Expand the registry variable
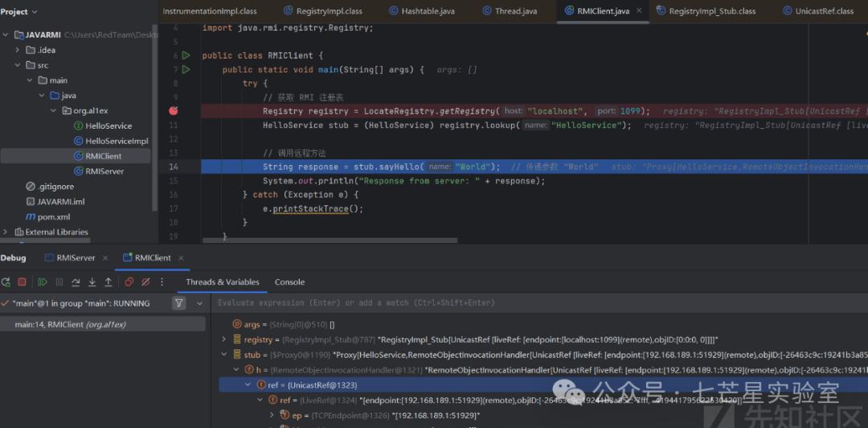Screen dimensions: 868x428 click(x=223, y=340)
